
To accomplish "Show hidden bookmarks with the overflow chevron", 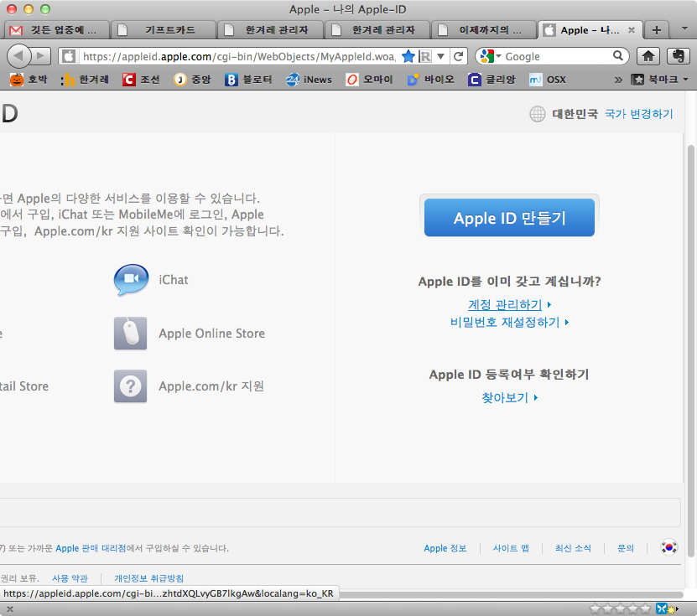I will (x=618, y=80).
